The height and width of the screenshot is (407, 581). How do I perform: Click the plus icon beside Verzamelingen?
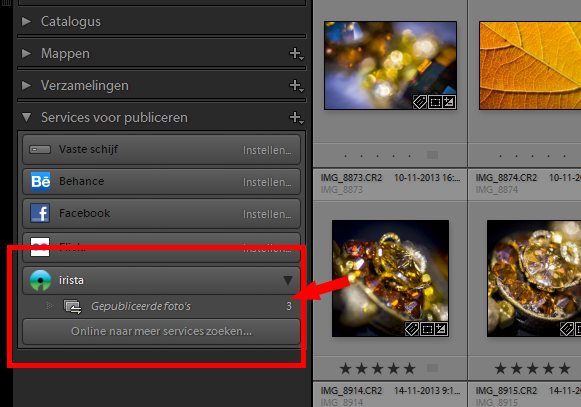click(296, 86)
